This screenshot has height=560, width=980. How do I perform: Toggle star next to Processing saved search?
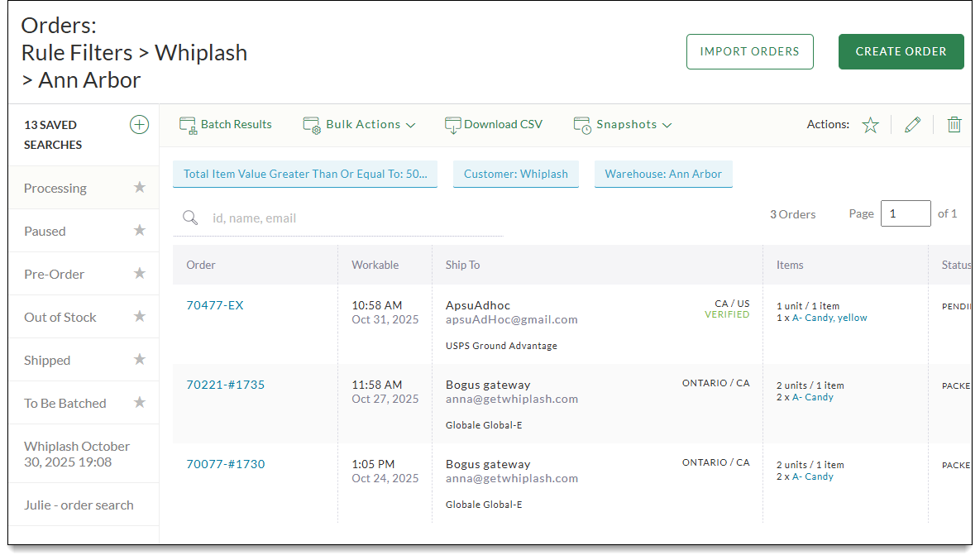pos(140,188)
